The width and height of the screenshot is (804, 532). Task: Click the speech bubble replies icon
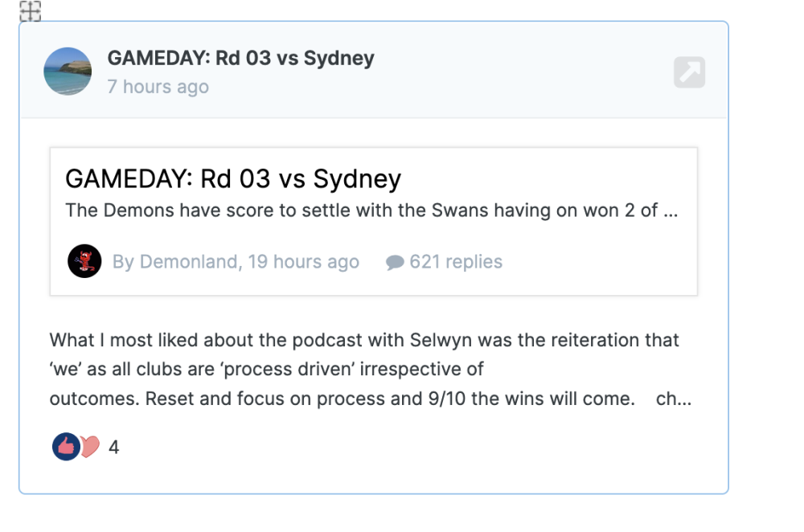tap(395, 263)
